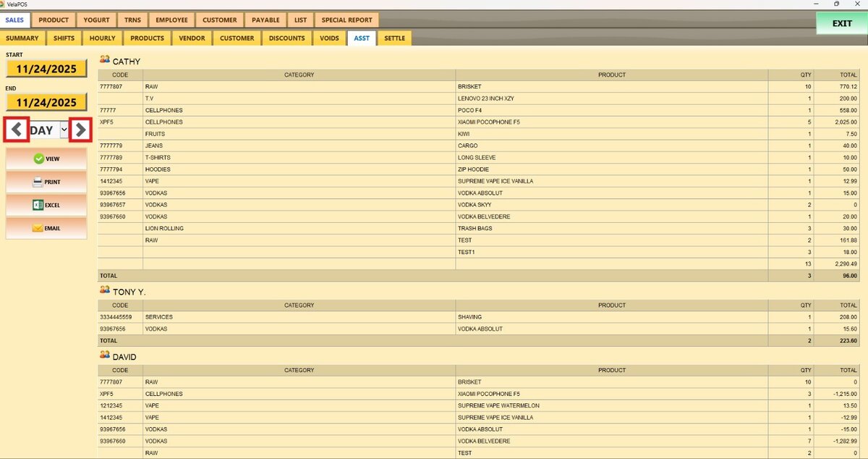This screenshot has height=459, width=868.
Task: Switch to the PRODUCT main tab
Action: coord(54,20)
